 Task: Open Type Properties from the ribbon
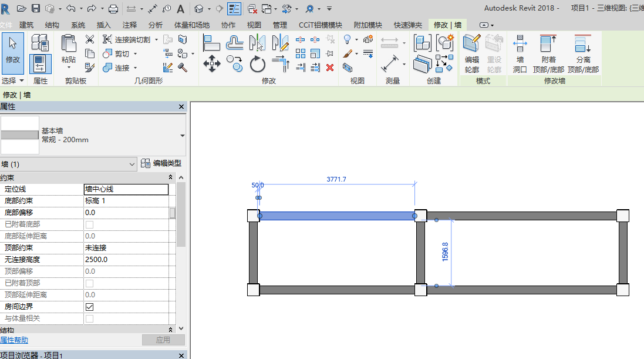41,43
